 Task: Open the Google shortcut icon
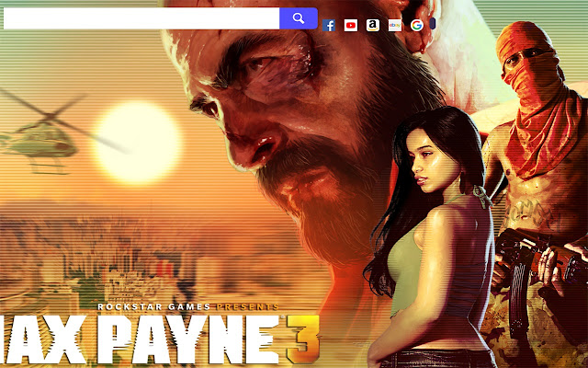416,26
